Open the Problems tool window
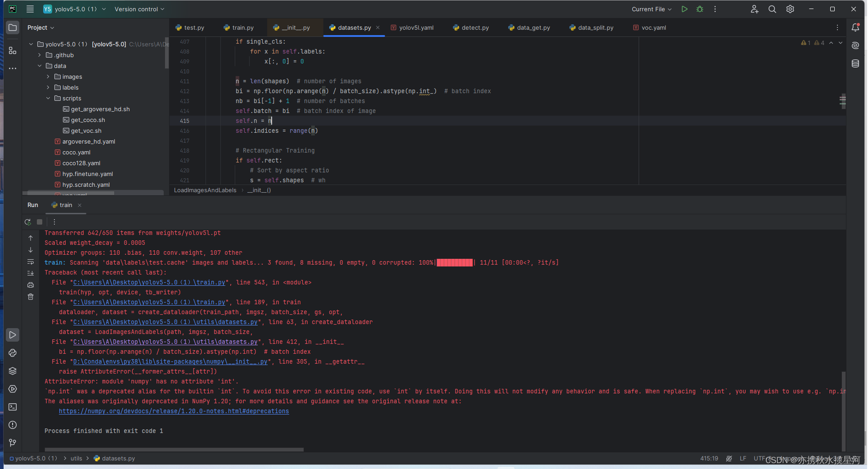868x469 pixels. pyautogui.click(x=13, y=425)
